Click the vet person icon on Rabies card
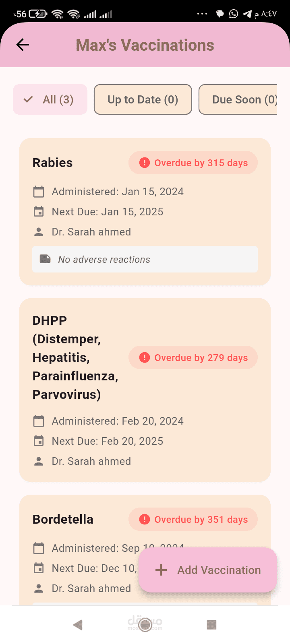The image size is (290, 644). pyautogui.click(x=39, y=232)
